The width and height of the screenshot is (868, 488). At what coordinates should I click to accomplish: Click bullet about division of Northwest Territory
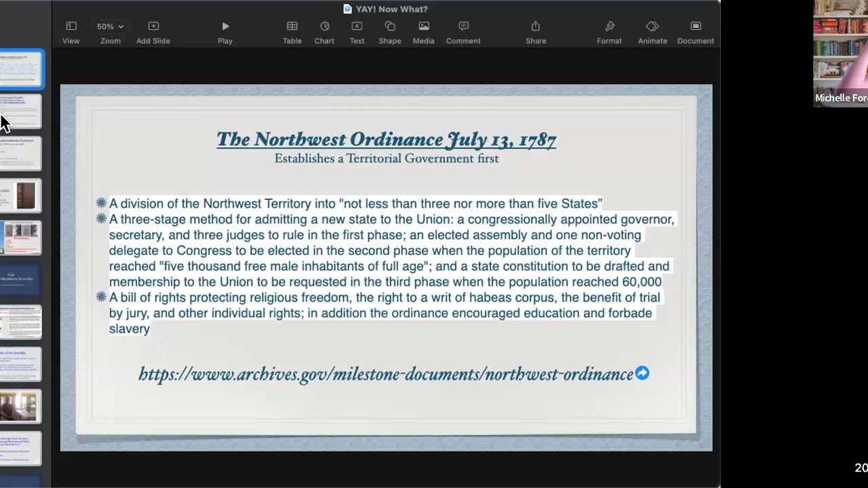(355, 203)
